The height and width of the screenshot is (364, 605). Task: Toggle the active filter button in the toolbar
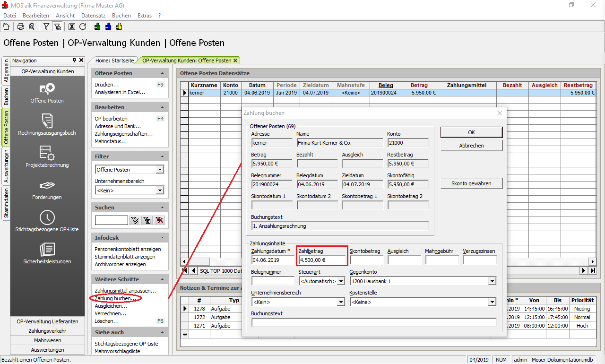[x=57, y=26]
